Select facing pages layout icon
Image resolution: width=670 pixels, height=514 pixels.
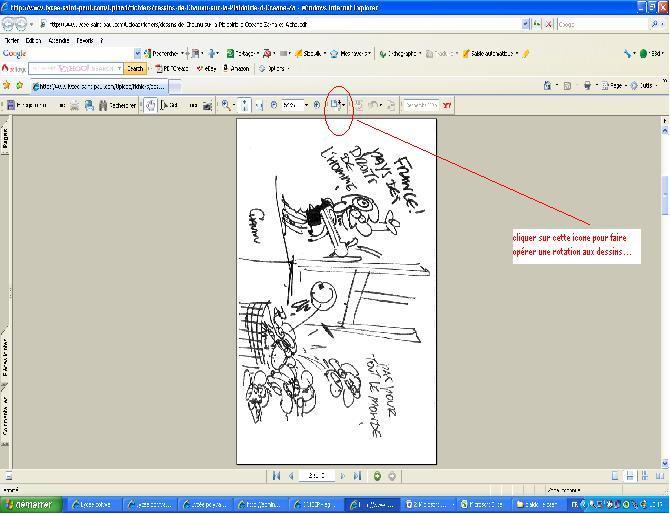point(660,476)
